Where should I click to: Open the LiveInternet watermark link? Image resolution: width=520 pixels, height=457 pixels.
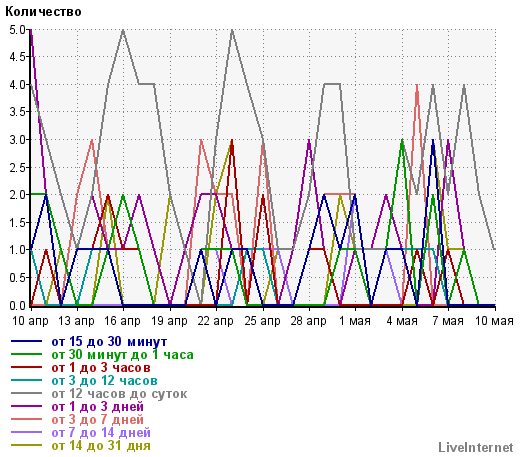pyautogui.click(x=476, y=447)
